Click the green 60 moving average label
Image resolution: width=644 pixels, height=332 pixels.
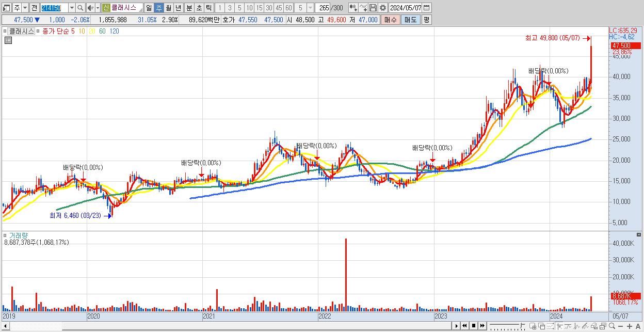102,31
